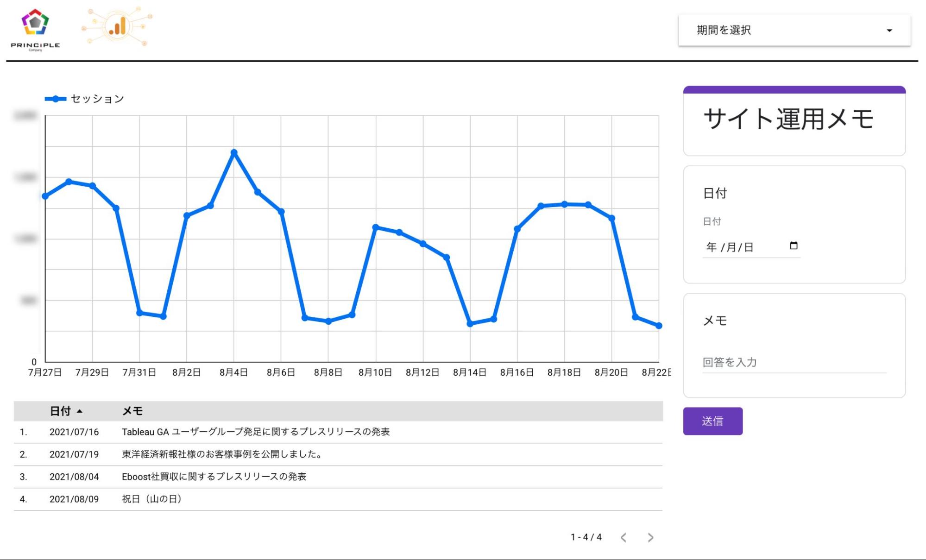Select the 2021/07/16 Tableau GA memo row
926x560 pixels.
click(x=255, y=432)
